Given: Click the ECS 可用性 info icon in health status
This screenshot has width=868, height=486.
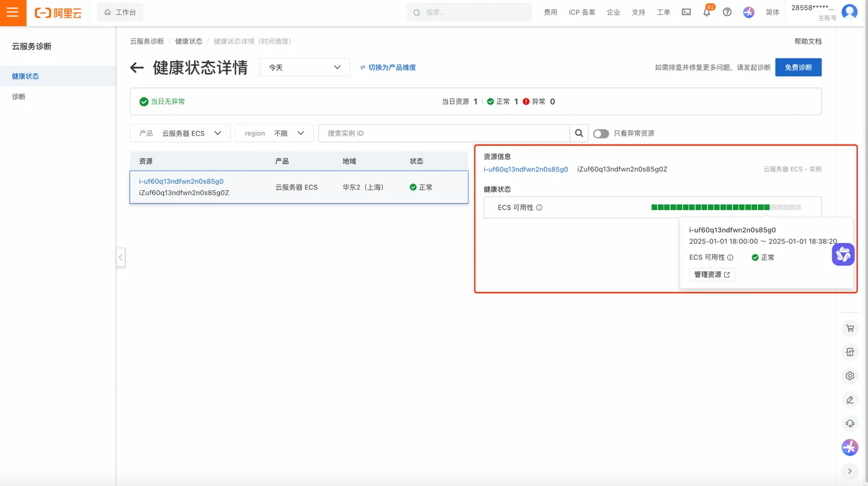Looking at the screenshot, I should [x=539, y=208].
